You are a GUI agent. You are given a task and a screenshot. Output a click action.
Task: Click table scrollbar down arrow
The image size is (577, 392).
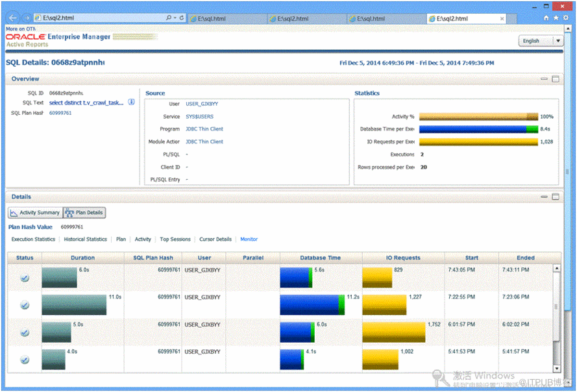557,369
